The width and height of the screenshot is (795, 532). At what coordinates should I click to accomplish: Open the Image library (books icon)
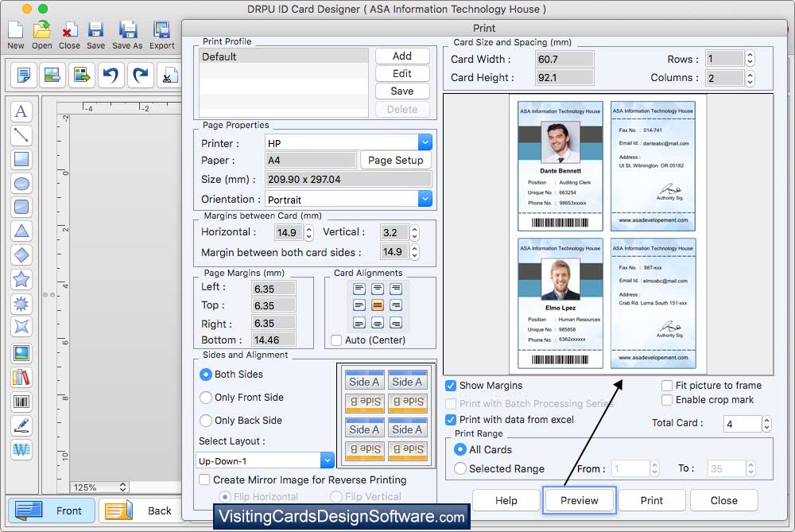coord(21,377)
